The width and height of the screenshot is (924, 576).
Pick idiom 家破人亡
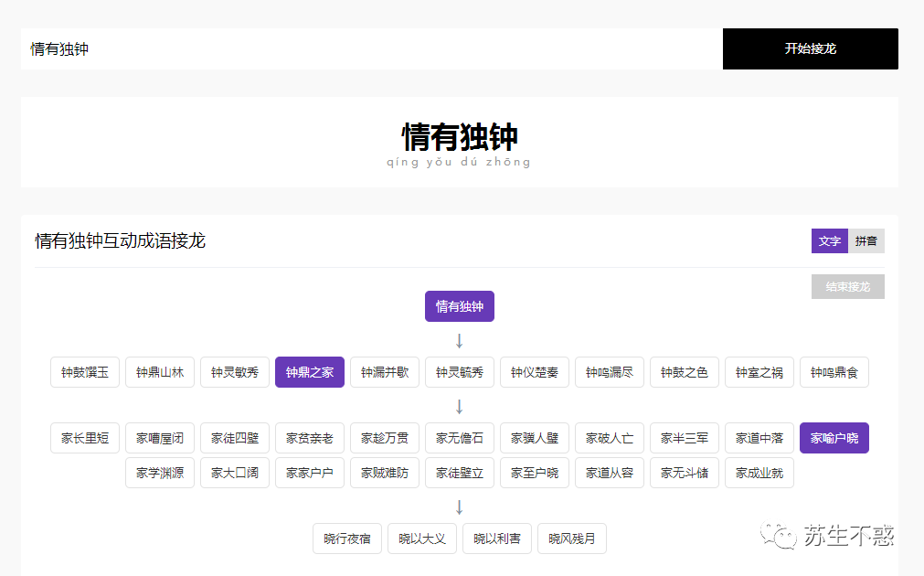(x=610, y=438)
